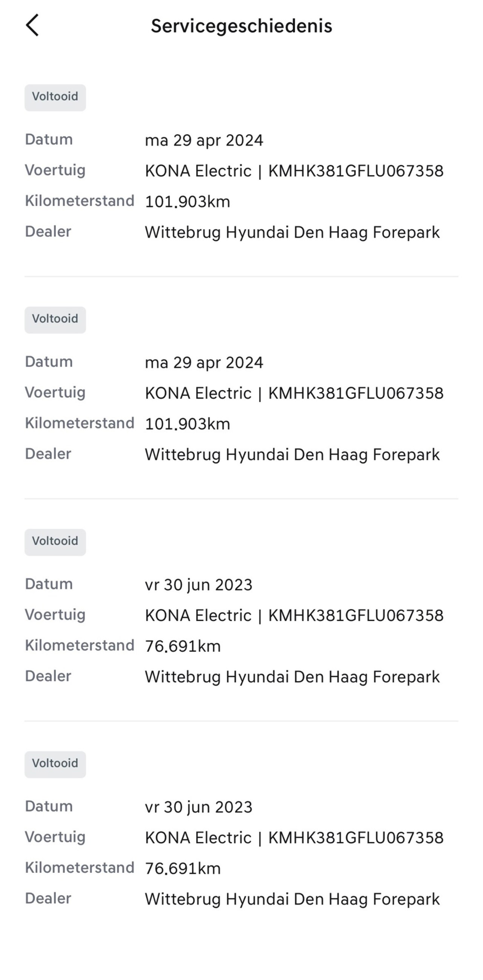The height and width of the screenshot is (980, 483).
Task: Click the second record's 101.903km mileage value
Action: 188,424
